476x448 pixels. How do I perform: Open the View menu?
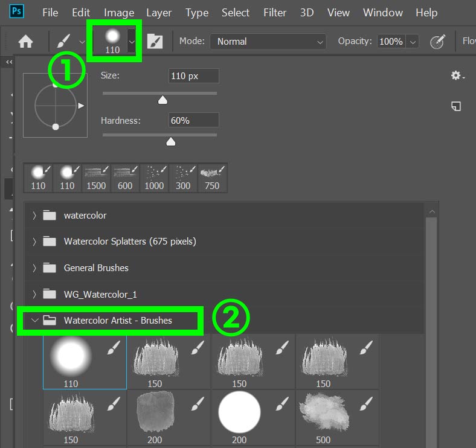338,13
